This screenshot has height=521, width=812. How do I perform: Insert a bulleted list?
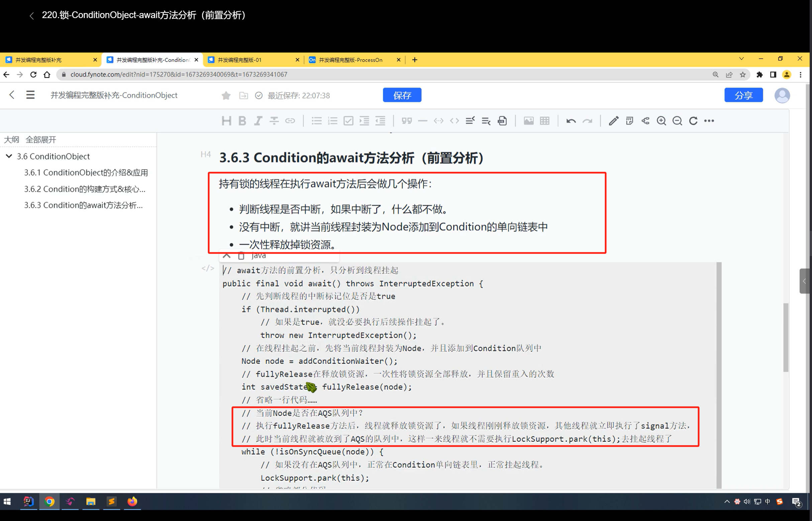coord(316,121)
